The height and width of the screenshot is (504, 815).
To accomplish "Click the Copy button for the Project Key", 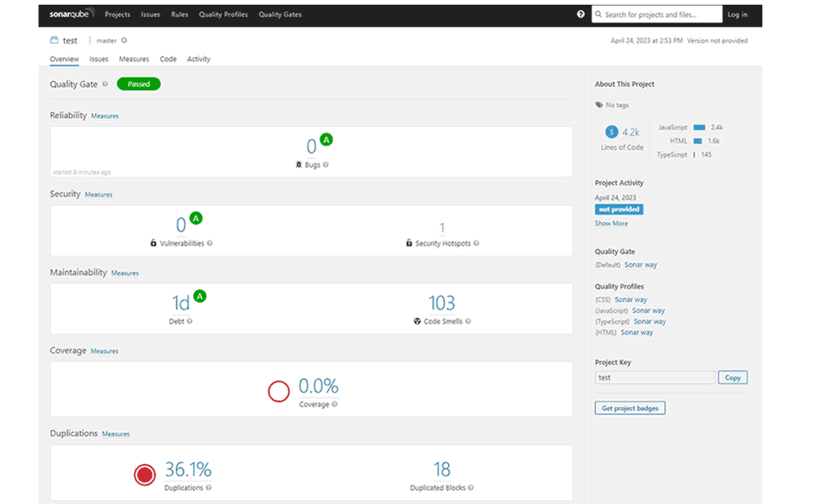I will click(732, 377).
